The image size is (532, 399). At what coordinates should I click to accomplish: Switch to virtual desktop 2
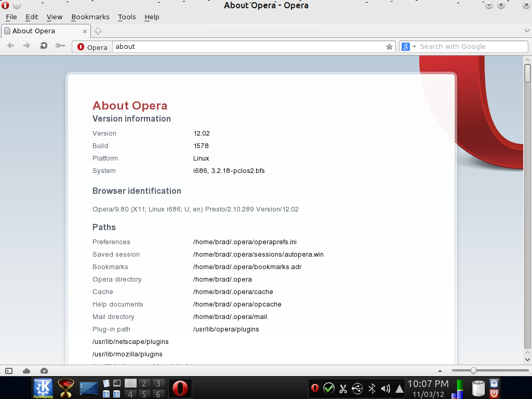pos(144,383)
